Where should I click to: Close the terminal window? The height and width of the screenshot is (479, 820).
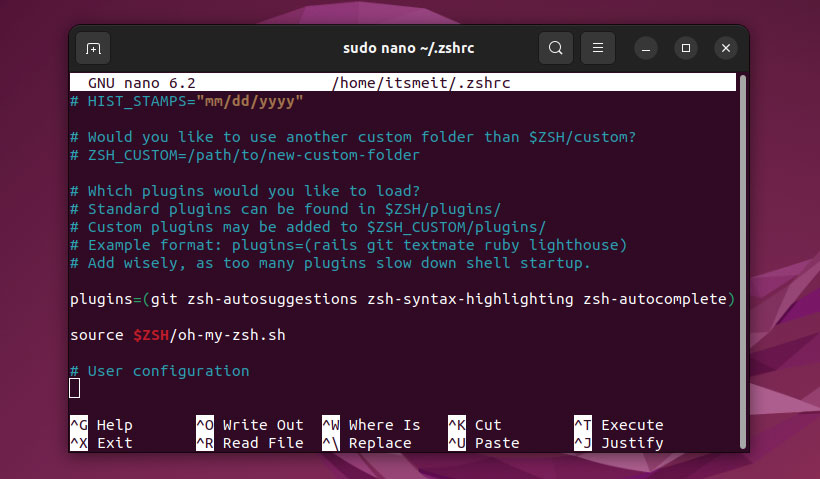tap(725, 48)
